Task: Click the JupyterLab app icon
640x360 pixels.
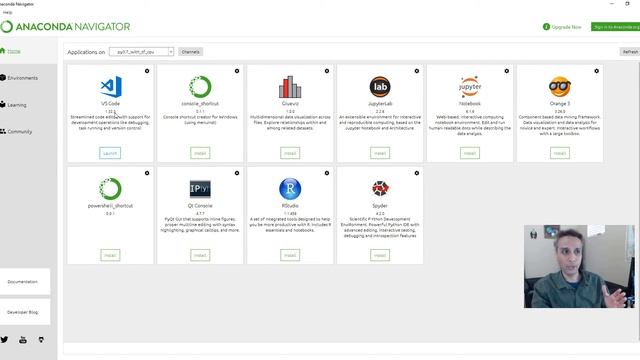Action: [x=380, y=87]
